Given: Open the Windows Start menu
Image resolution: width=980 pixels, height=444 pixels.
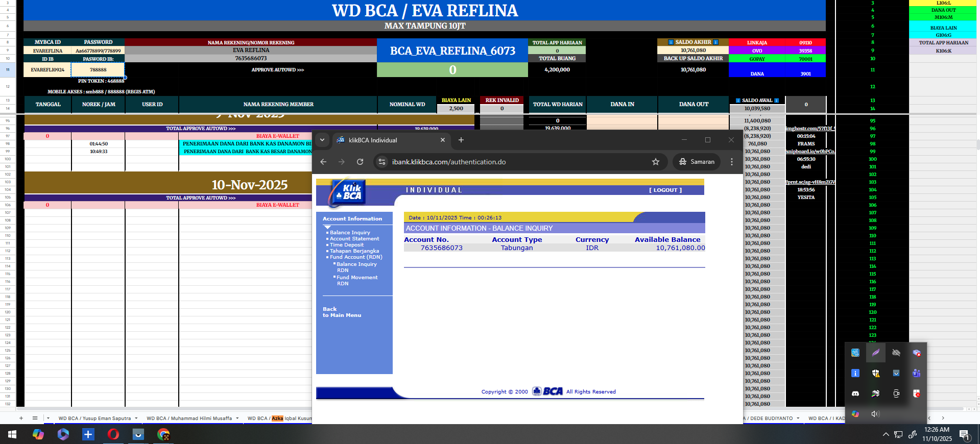Looking at the screenshot, I should (x=12, y=434).
